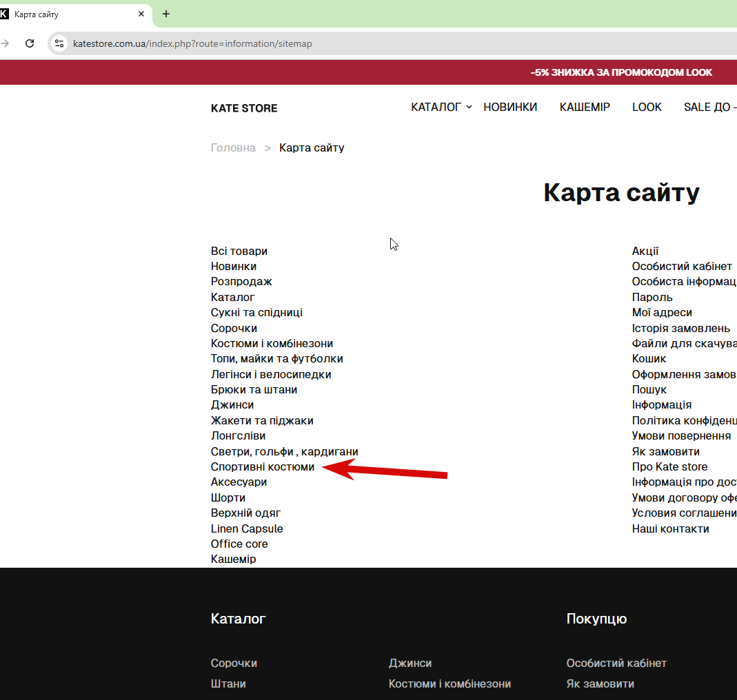Screen dimensions: 737x700
Task: Open a new browser tab
Action: pyautogui.click(x=166, y=14)
